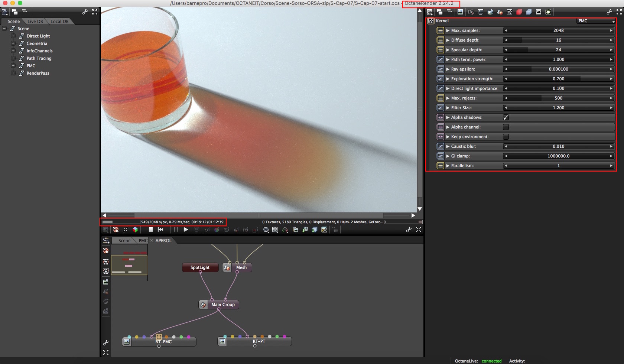624x364 pixels.
Task: Open the red render layer cube icon
Action: tap(519, 12)
